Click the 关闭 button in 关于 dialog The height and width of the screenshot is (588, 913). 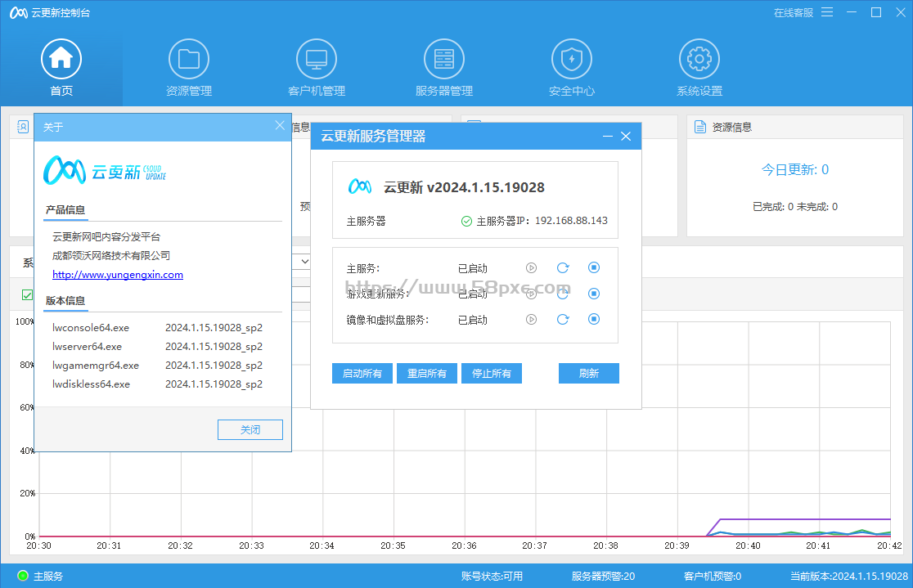click(x=250, y=429)
